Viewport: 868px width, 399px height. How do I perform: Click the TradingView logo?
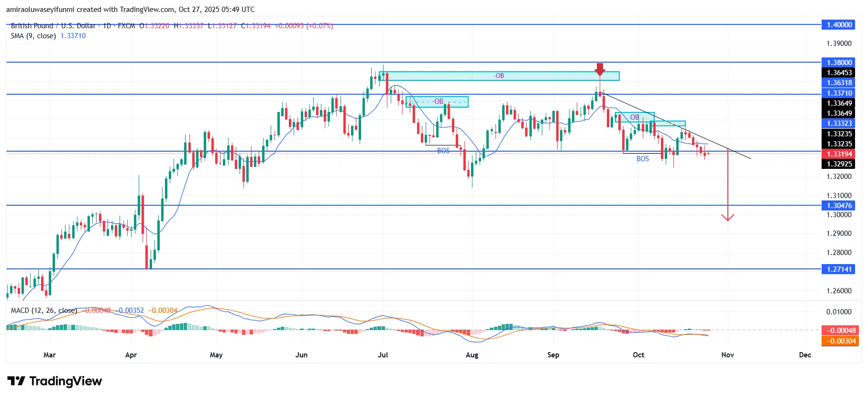55,381
